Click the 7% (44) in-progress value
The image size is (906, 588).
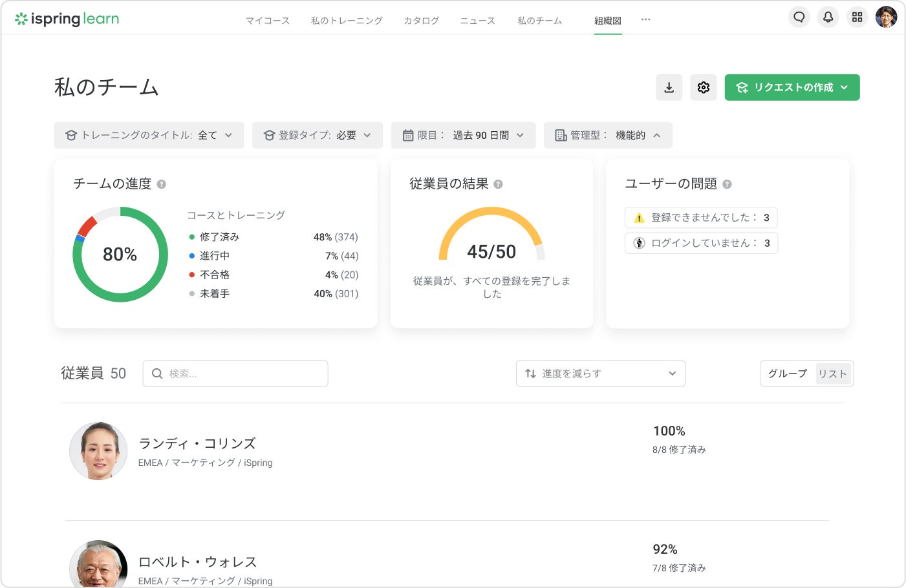341,256
